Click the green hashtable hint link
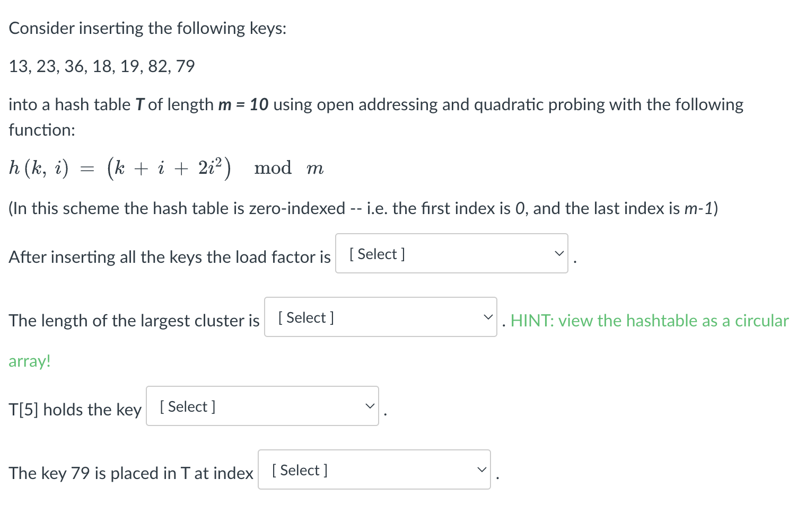 [650, 321]
